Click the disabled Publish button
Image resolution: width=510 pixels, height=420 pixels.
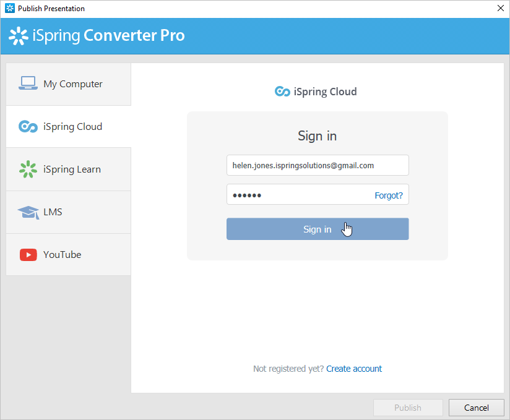click(x=408, y=408)
